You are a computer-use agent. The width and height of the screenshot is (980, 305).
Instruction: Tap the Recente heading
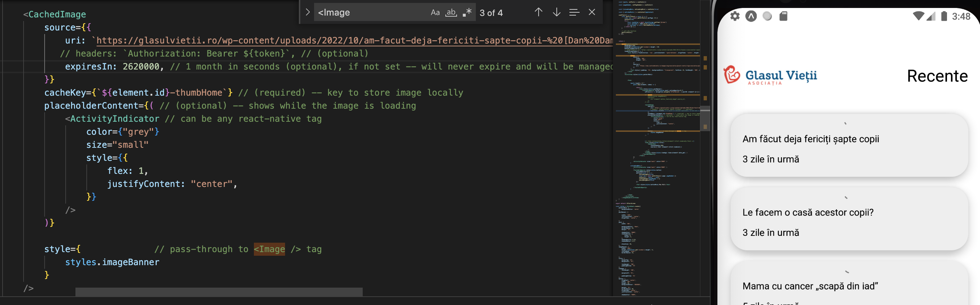[937, 76]
